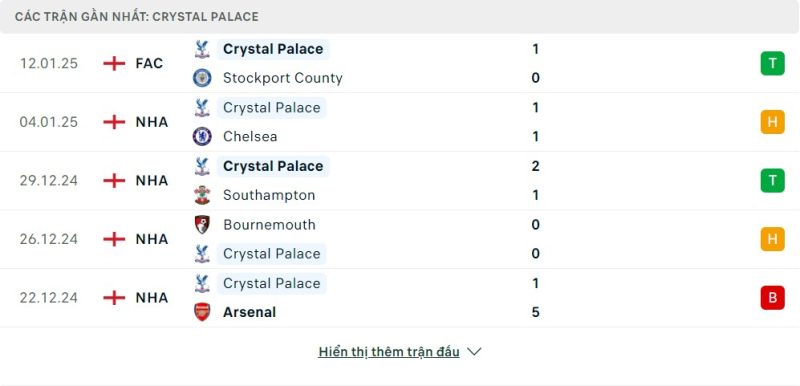Screen dimensions: 800x386
Task: Click the red B badge for the Arsenal match
Action: click(x=772, y=298)
